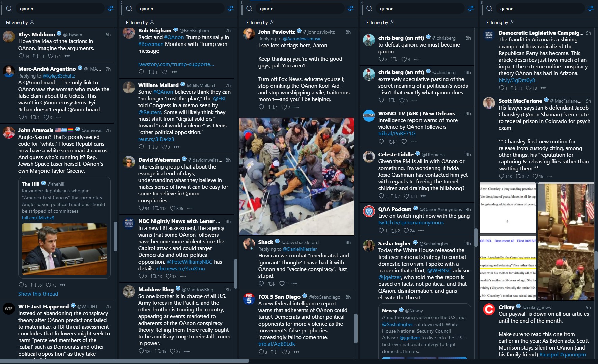Click search magnifier icon in third column
This screenshot has height=364, width=598.
(x=249, y=9)
